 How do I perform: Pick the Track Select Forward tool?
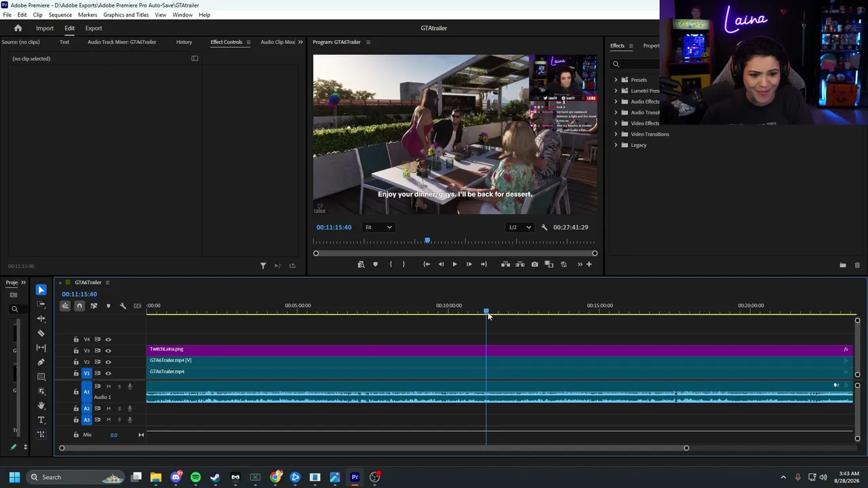click(x=41, y=304)
